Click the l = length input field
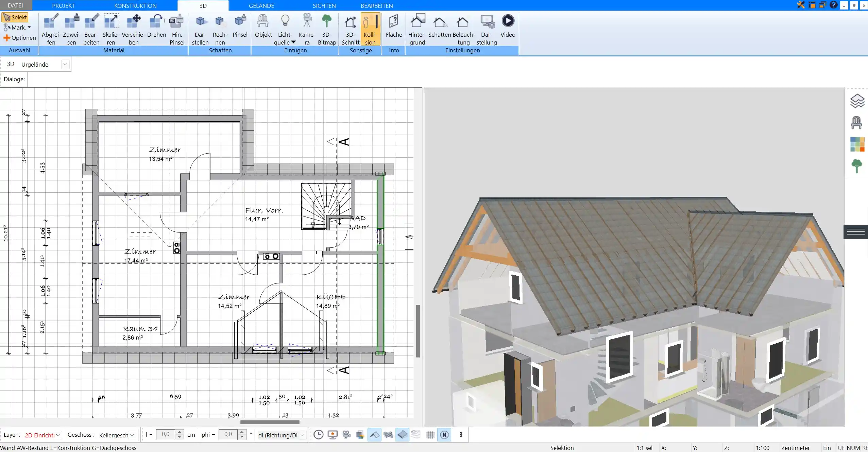The width and height of the screenshot is (868, 452). [x=166, y=435]
